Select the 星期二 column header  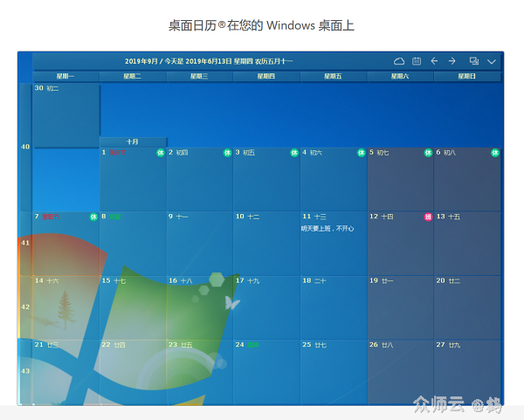tap(133, 77)
